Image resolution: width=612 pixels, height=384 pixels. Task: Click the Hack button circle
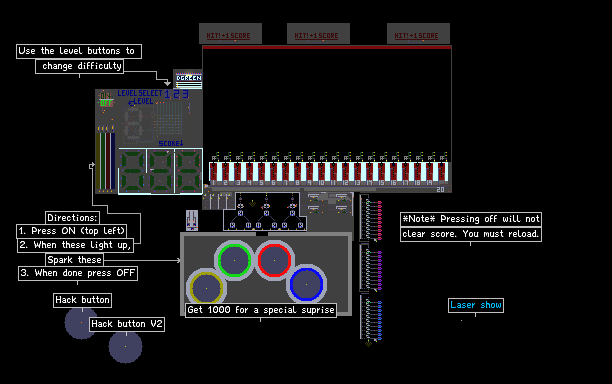81,323
